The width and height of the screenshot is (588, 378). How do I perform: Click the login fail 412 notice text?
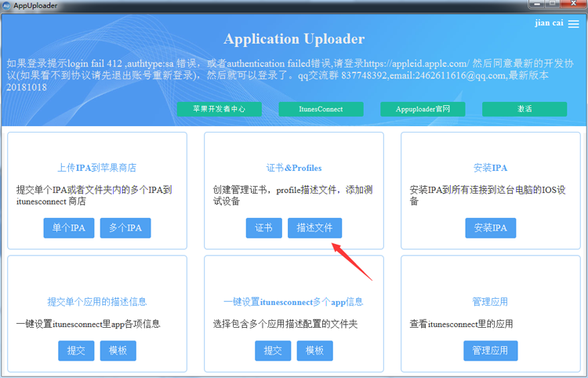(x=290, y=75)
